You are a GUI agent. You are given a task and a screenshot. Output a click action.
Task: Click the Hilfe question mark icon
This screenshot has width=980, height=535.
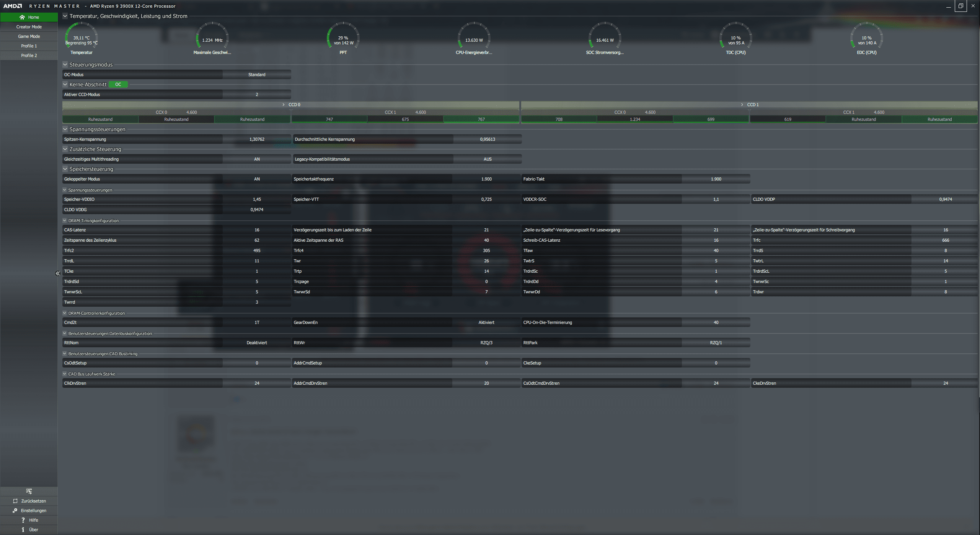pos(23,520)
